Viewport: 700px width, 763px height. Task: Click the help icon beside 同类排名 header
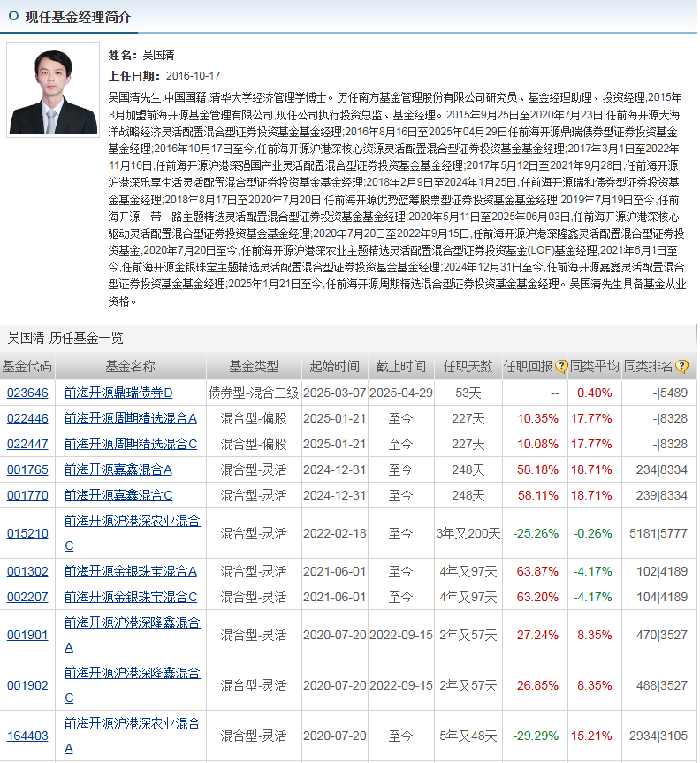coord(682,366)
